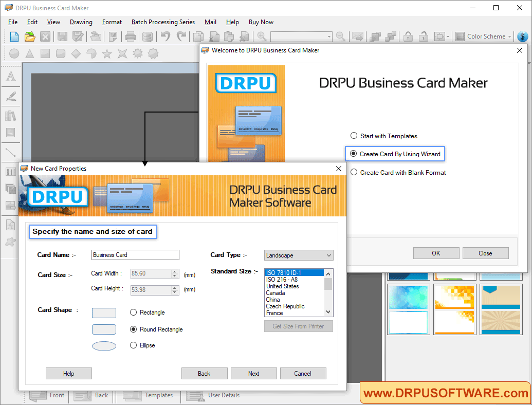Select Start with Templates option

coord(384,136)
